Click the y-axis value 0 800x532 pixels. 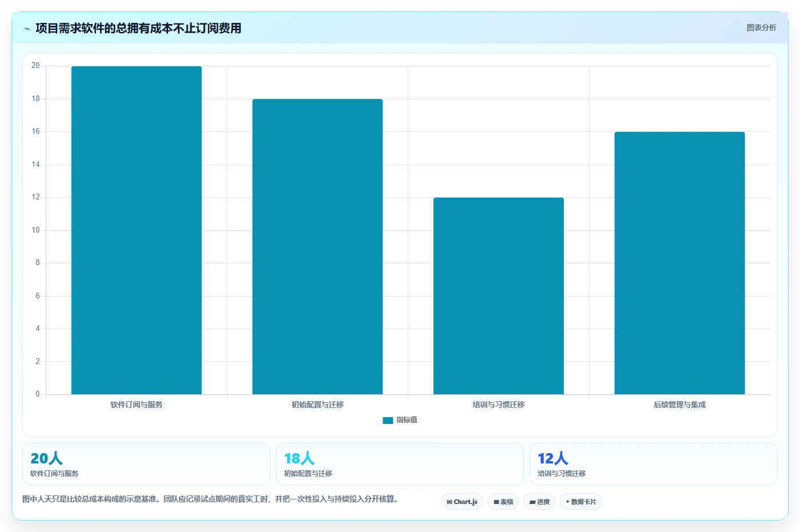pyautogui.click(x=38, y=394)
